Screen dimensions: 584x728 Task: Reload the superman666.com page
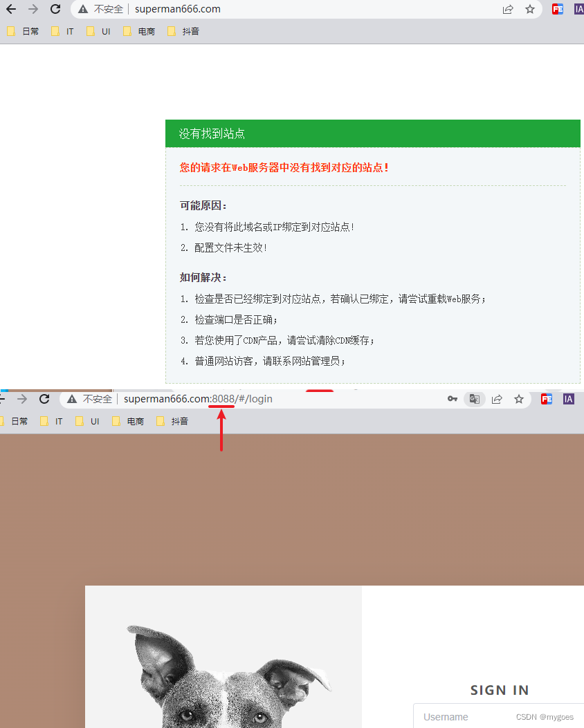point(55,9)
